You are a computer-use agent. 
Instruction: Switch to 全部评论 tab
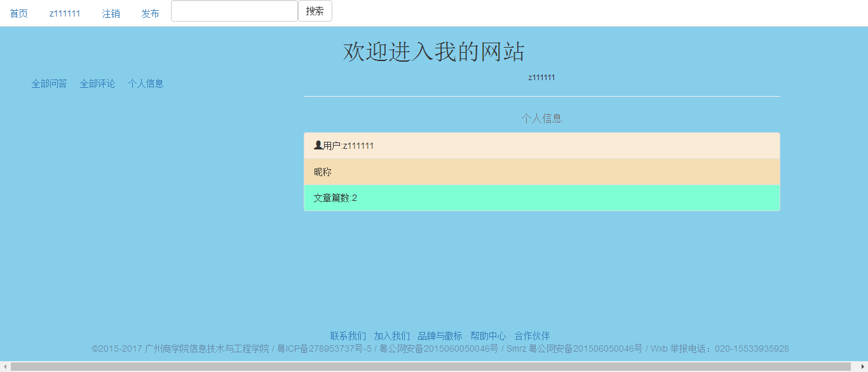(x=98, y=83)
